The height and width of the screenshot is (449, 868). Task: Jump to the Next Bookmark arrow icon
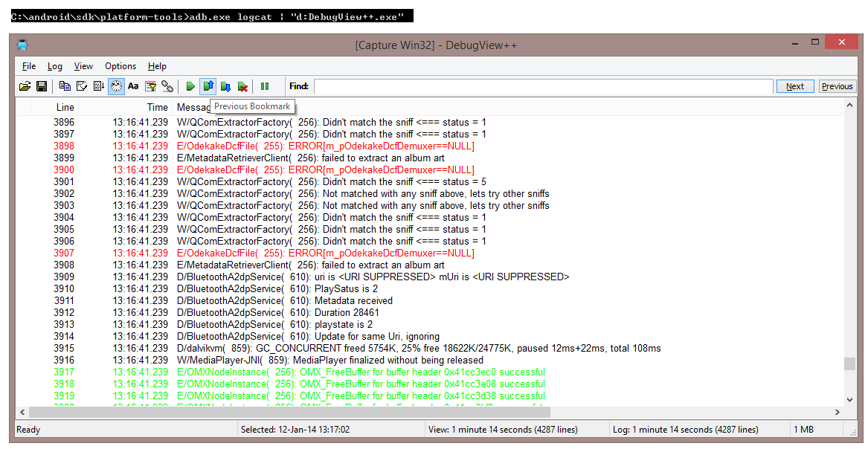(x=225, y=85)
